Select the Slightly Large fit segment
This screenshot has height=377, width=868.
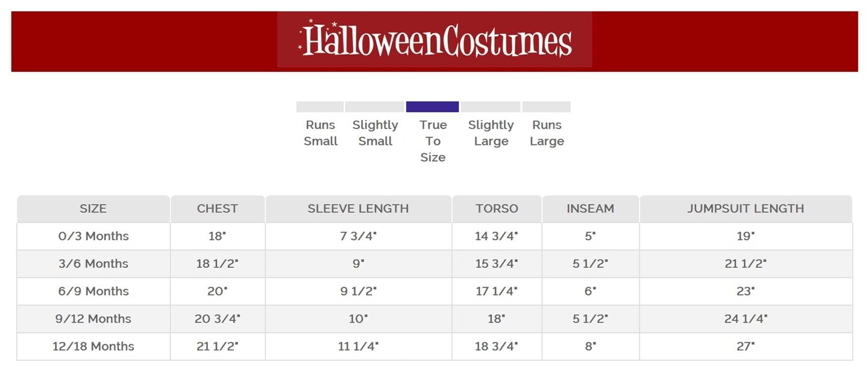491,107
